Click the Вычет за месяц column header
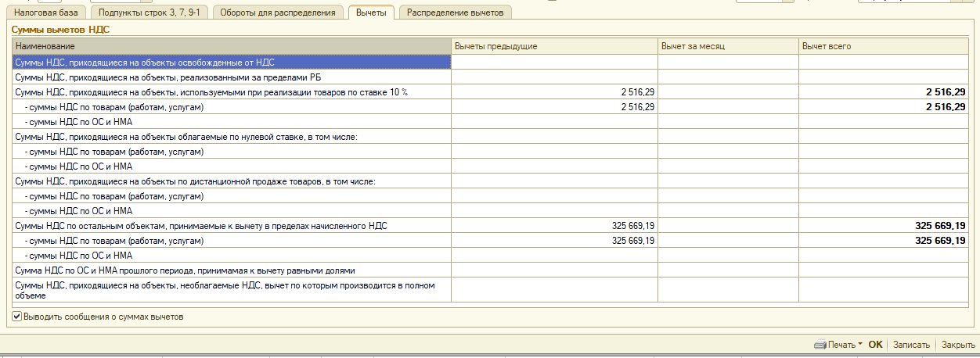980x358 pixels. click(727, 47)
